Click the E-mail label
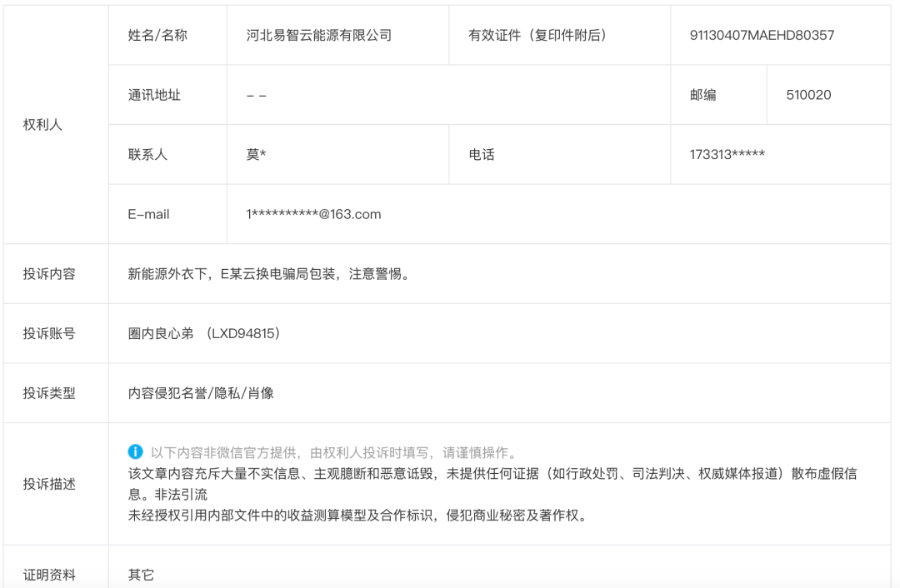Image resolution: width=900 pixels, height=588 pixels. click(x=148, y=214)
